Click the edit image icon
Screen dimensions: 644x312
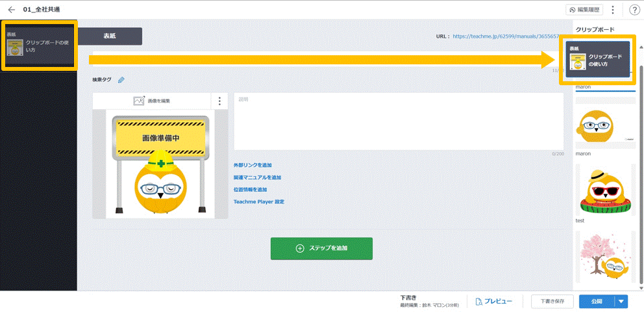coord(139,101)
